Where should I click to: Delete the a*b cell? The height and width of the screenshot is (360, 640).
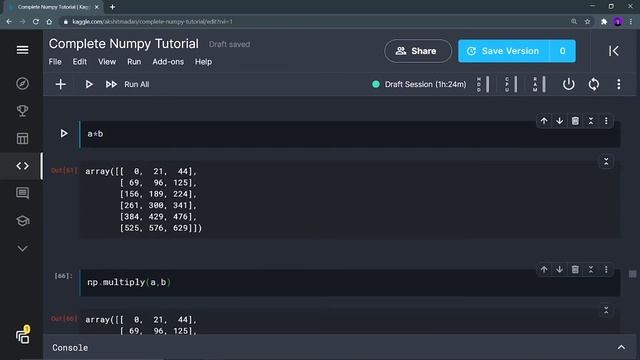[x=575, y=121]
